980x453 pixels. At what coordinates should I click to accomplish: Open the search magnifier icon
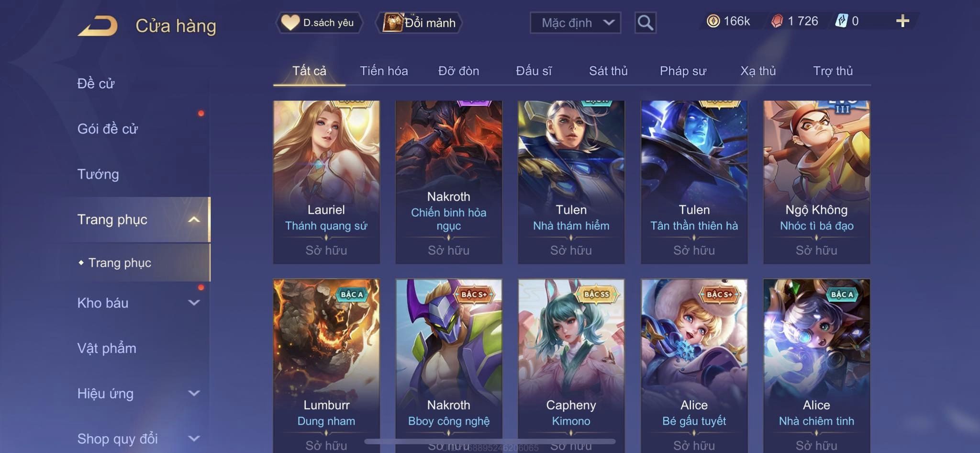click(x=645, y=23)
